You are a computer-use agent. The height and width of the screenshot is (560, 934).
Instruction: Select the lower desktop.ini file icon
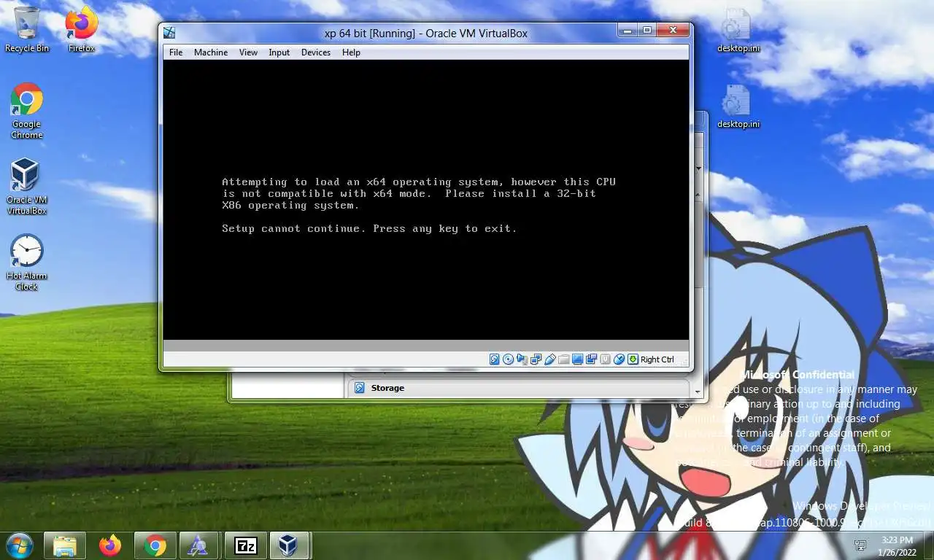tap(738, 106)
